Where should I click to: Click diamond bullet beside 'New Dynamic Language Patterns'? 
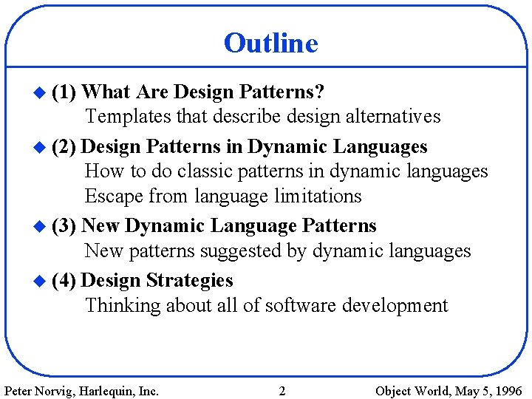click(40, 226)
